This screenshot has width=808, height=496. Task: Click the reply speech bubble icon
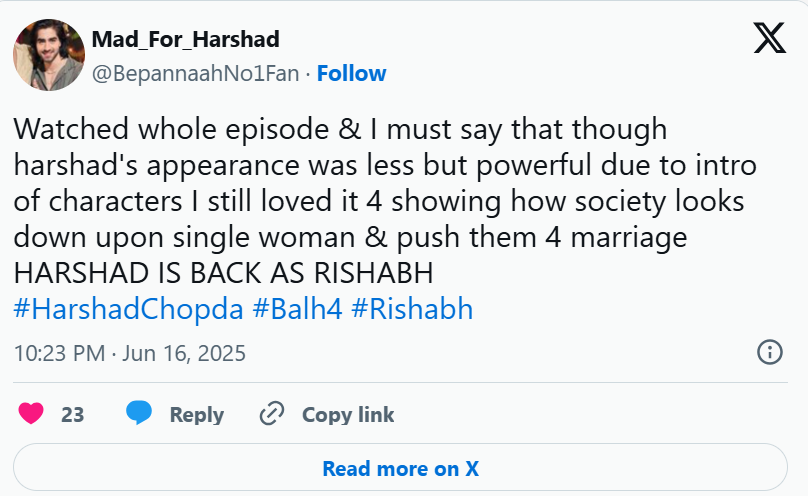(138, 414)
